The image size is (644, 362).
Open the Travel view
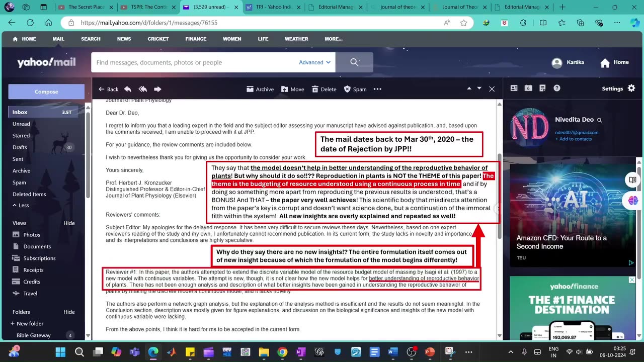[30, 293]
